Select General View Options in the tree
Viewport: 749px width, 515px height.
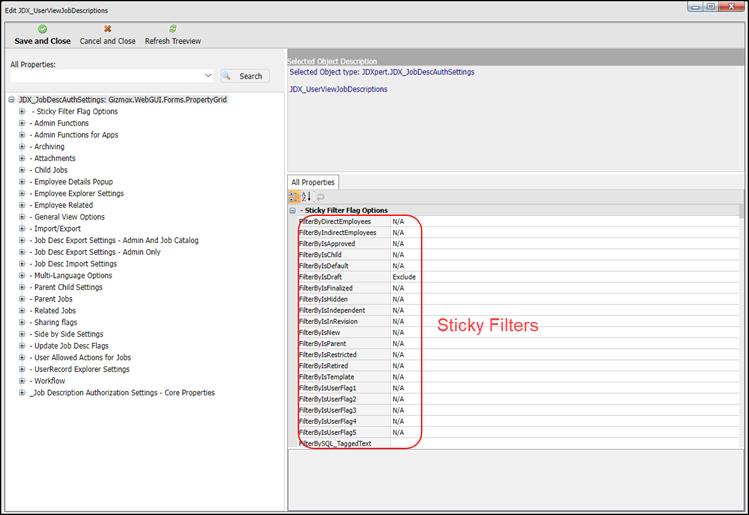(x=67, y=216)
